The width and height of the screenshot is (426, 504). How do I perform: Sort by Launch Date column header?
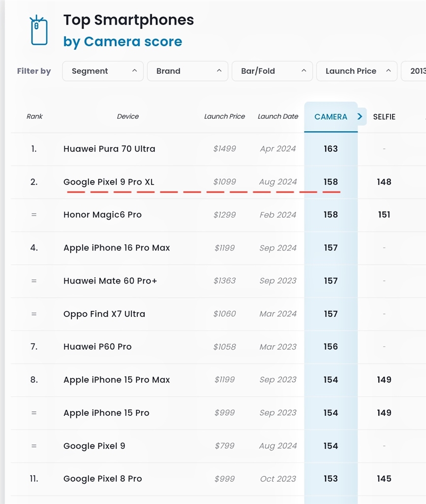pos(278,117)
